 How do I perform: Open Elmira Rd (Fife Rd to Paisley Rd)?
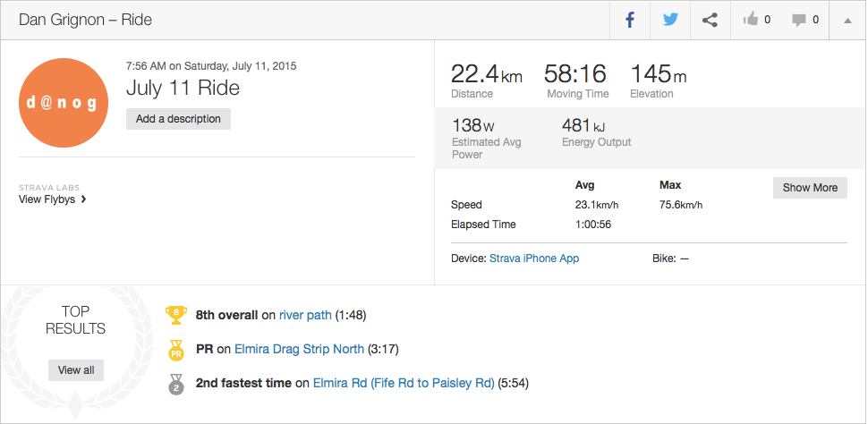(x=404, y=383)
